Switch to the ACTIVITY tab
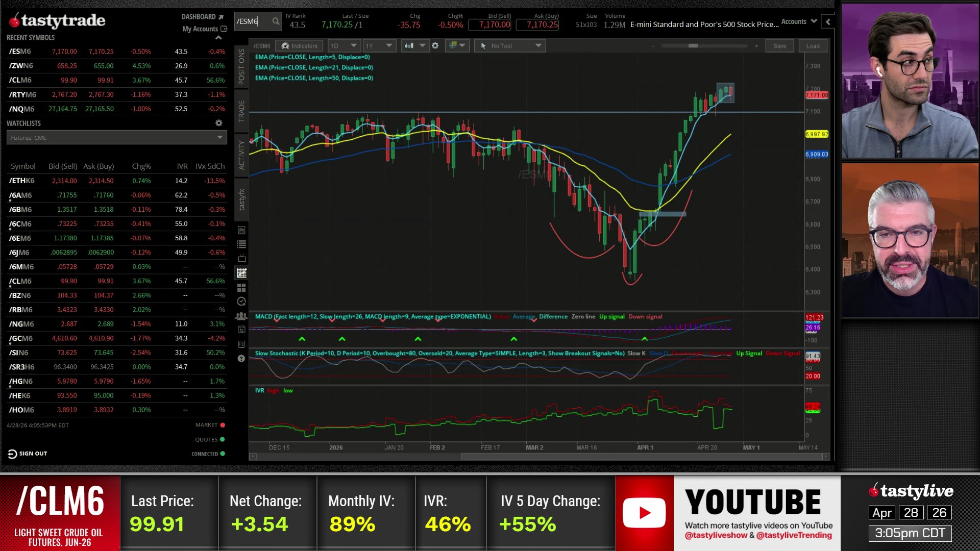This screenshot has width=980, height=551. pos(241,155)
